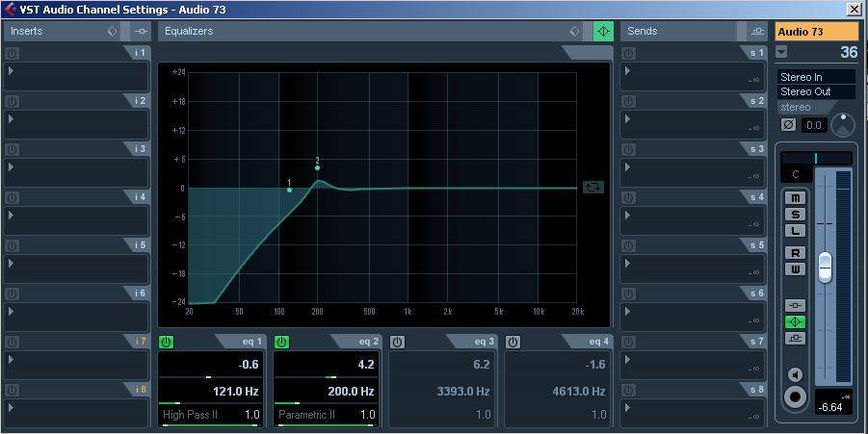Click the record enable button
Image resolution: width=868 pixels, height=434 pixels.
click(x=796, y=397)
